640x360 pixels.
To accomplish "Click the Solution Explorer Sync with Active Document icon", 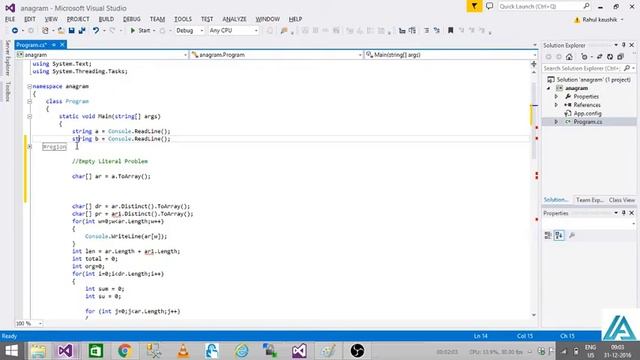I will coord(599,57).
